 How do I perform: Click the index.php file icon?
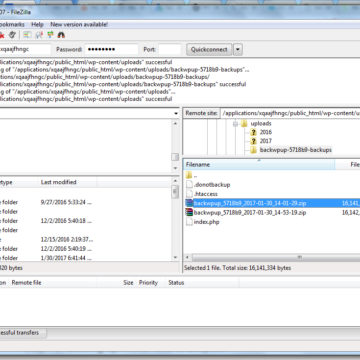coord(189,222)
